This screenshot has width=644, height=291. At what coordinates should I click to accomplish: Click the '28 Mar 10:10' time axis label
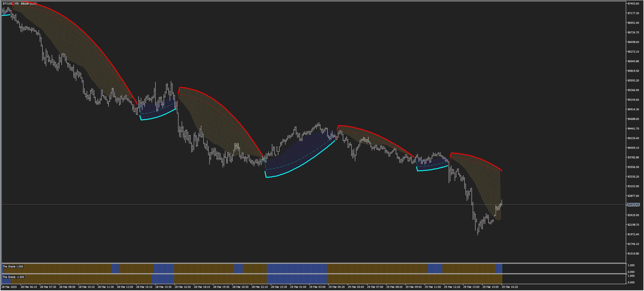tap(87, 287)
